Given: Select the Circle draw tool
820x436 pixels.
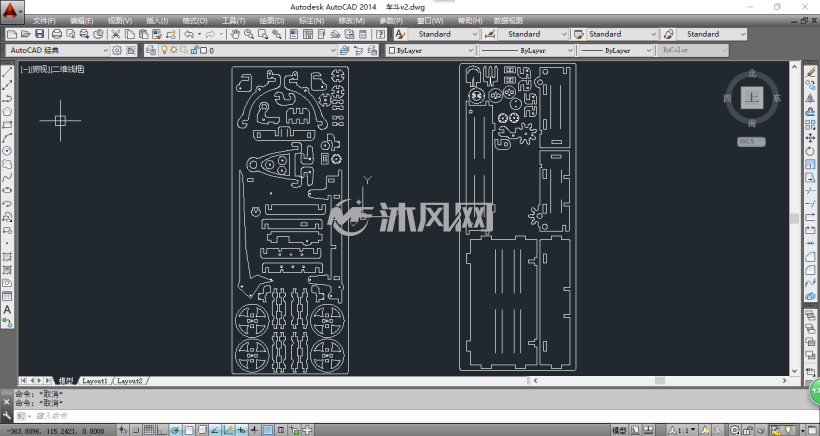Looking at the screenshot, I should (x=7, y=151).
